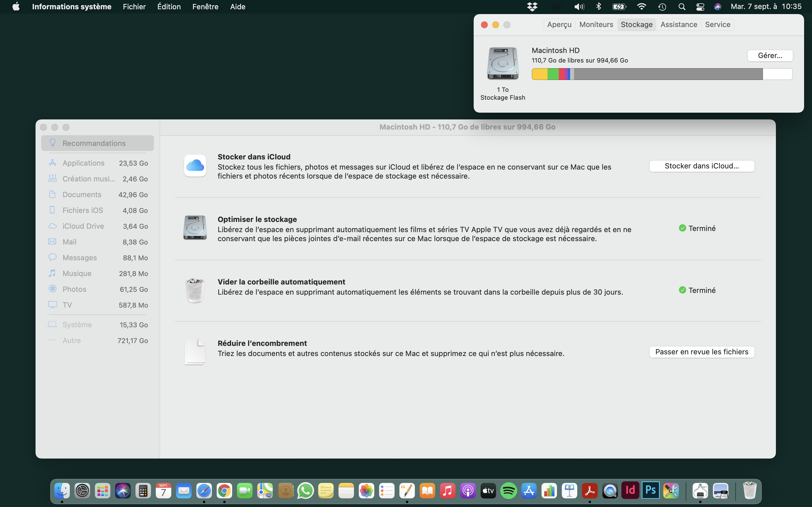Launch Photoshop from the Dock
The image size is (812, 507).
(650, 491)
